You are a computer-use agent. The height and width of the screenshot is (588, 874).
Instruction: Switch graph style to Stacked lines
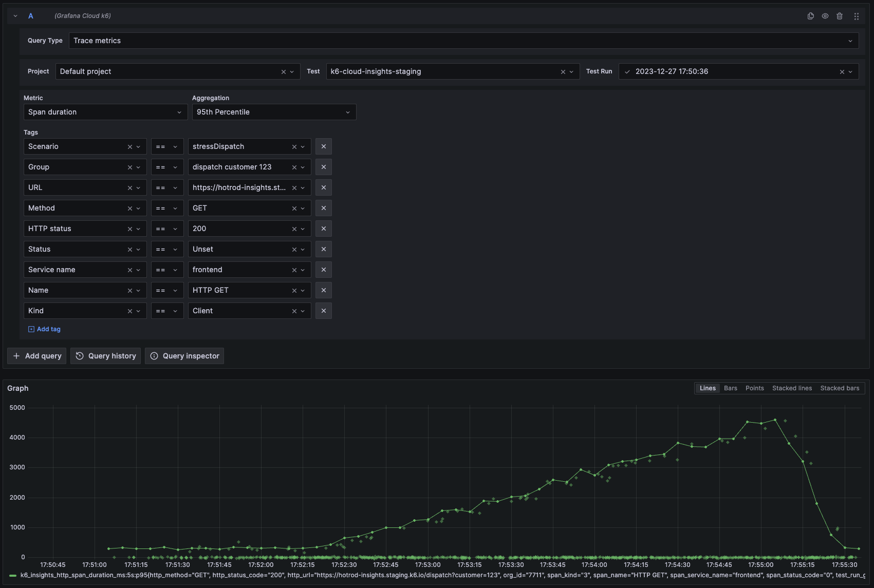click(x=792, y=388)
